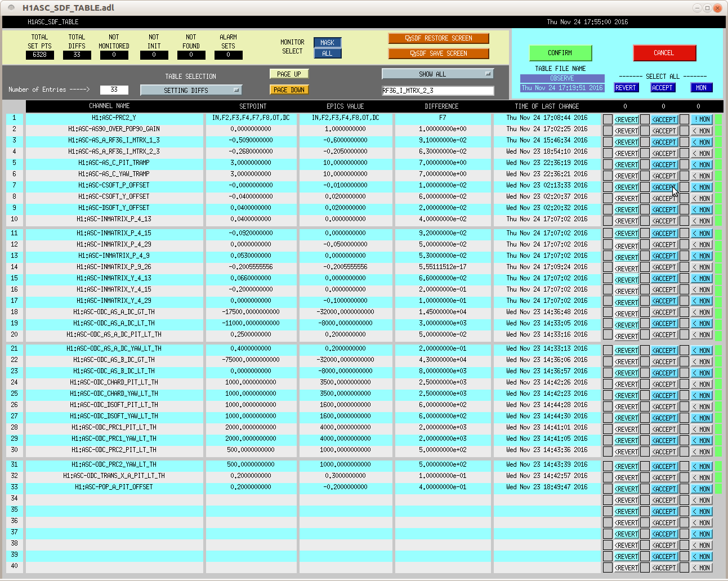Click the TOTAL DIFFS value 33
The height and width of the screenshot is (581, 728).
pyautogui.click(x=77, y=55)
